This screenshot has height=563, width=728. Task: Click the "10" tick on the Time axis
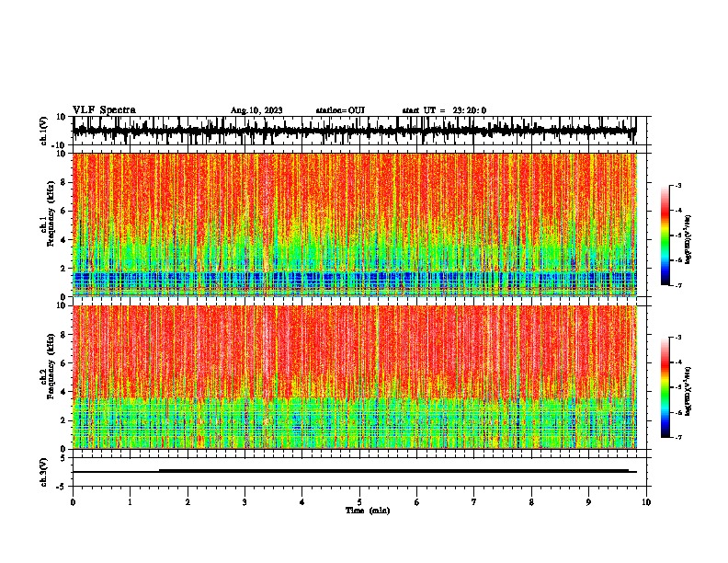[646, 502]
